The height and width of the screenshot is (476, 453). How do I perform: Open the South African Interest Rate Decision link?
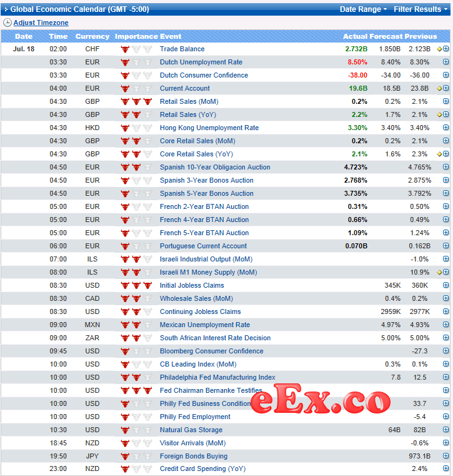point(215,338)
